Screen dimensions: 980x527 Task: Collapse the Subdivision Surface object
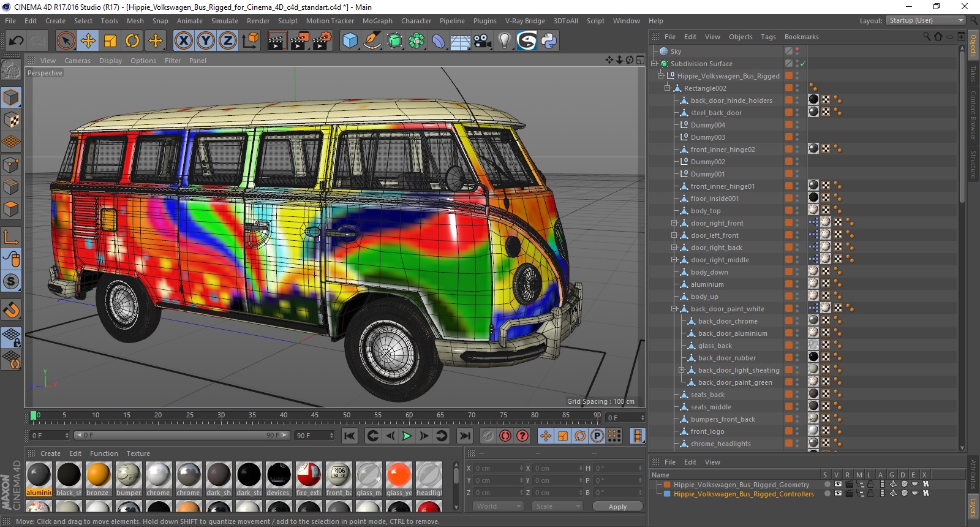pyautogui.click(x=654, y=64)
